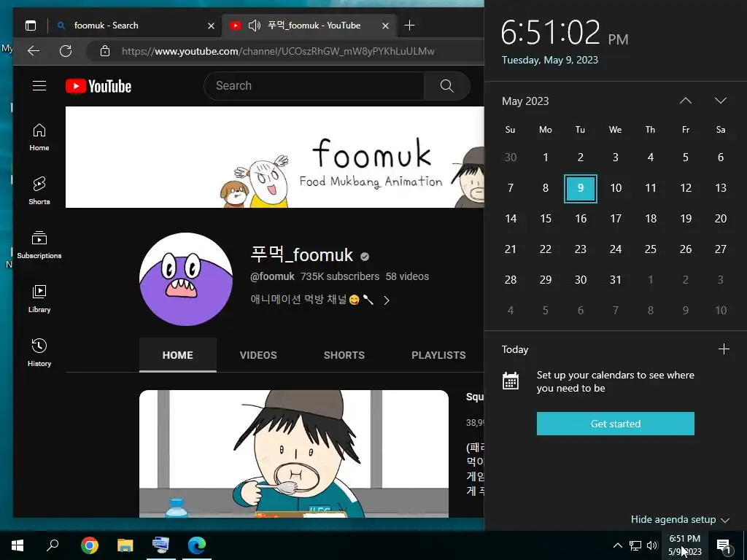Screen dimensions: 747x560
Task: Click 58 videos text
Action: click(407, 276)
